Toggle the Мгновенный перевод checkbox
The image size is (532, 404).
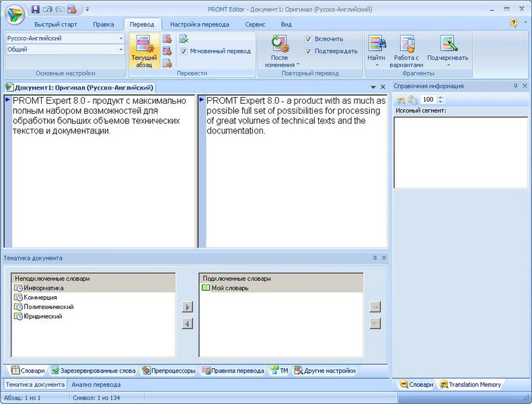184,51
